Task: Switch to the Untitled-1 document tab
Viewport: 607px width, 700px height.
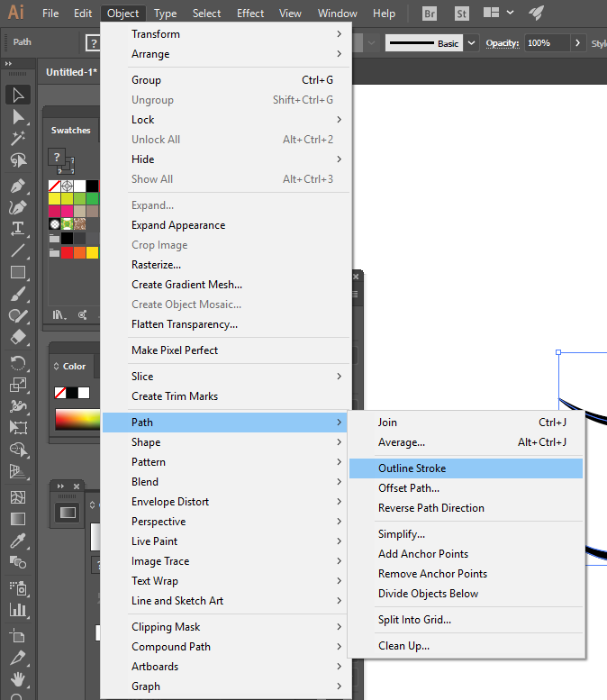Action: click(x=71, y=72)
